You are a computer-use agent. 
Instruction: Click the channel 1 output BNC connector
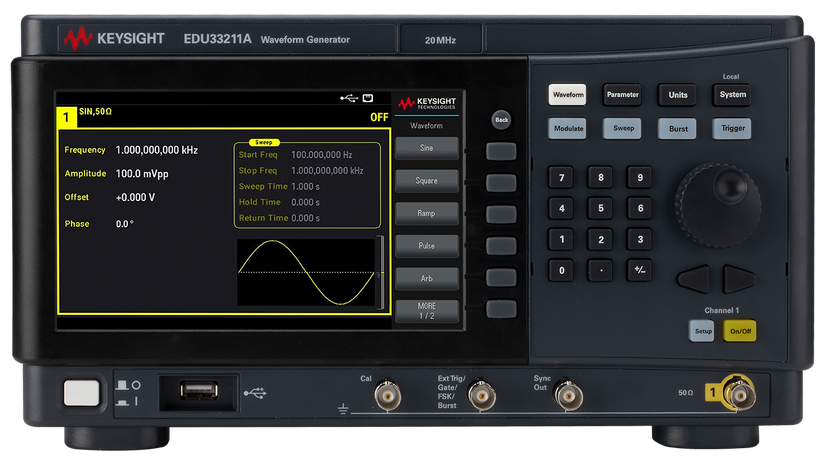click(x=739, y=394)
